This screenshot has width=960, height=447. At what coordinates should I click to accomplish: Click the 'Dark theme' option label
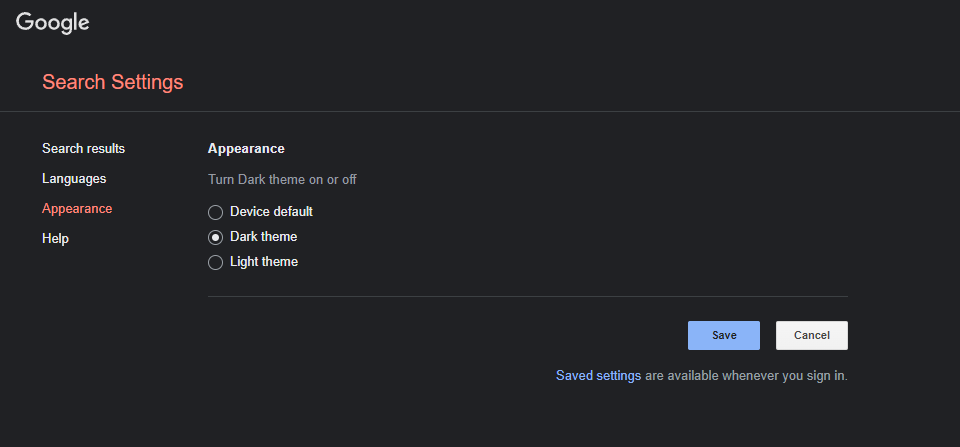263,236
